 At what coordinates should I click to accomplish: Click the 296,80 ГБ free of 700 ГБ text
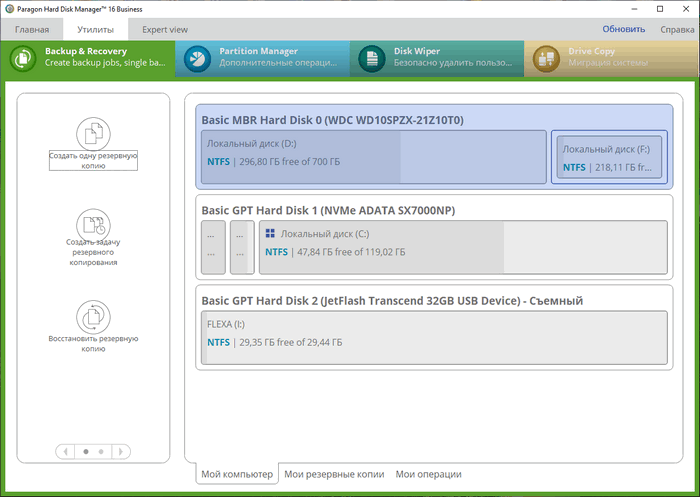coord(289,162)
